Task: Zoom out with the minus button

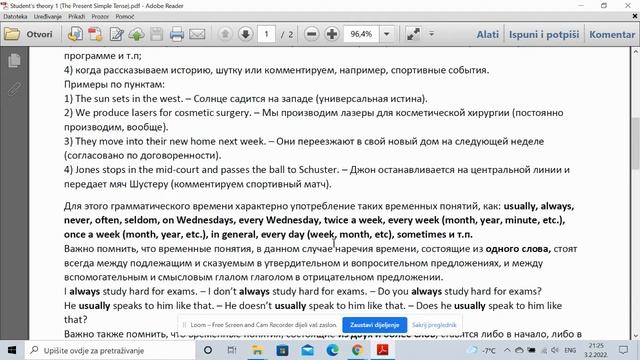Action: pyautogui.click(x=311, y=34)
